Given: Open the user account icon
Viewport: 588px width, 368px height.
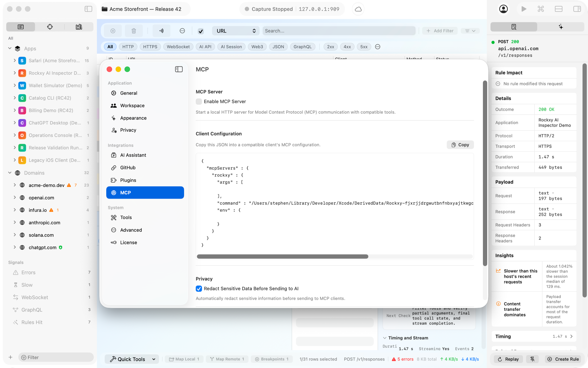Looking at the screenshot, I should click(503, 9).
